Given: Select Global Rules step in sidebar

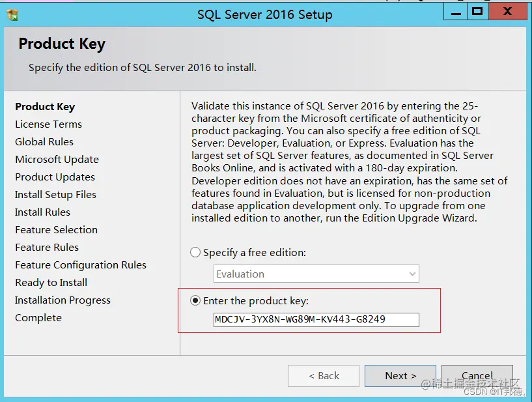Looking at the screenshot, I should click(x=44, y=141).
